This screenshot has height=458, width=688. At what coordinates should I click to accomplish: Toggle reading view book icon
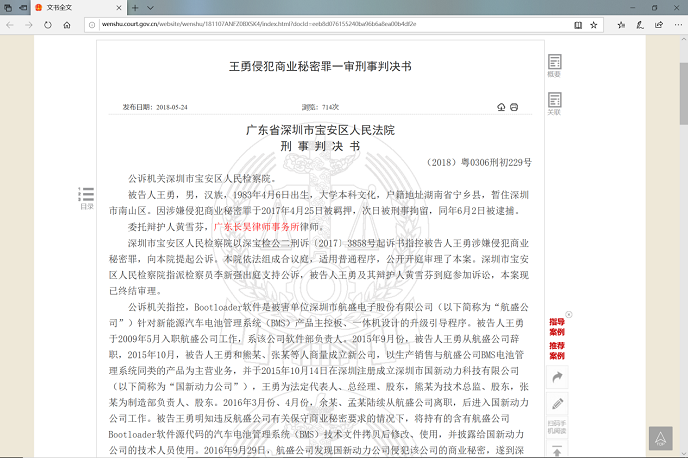tap(578, 25)
